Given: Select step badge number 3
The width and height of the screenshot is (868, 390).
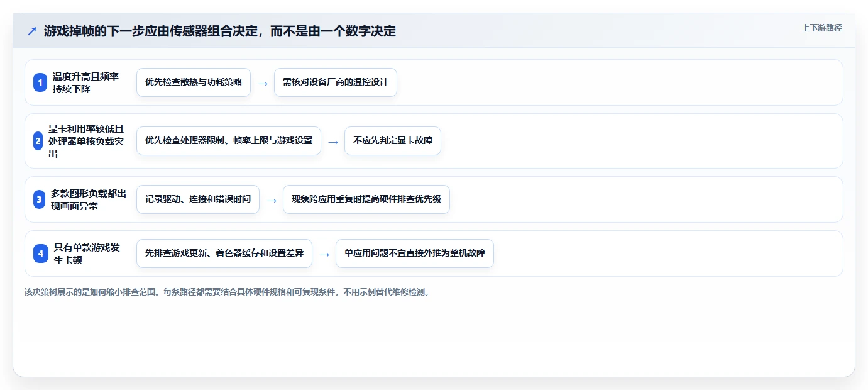Looking at the screenshot, I should tap(39, 199).
